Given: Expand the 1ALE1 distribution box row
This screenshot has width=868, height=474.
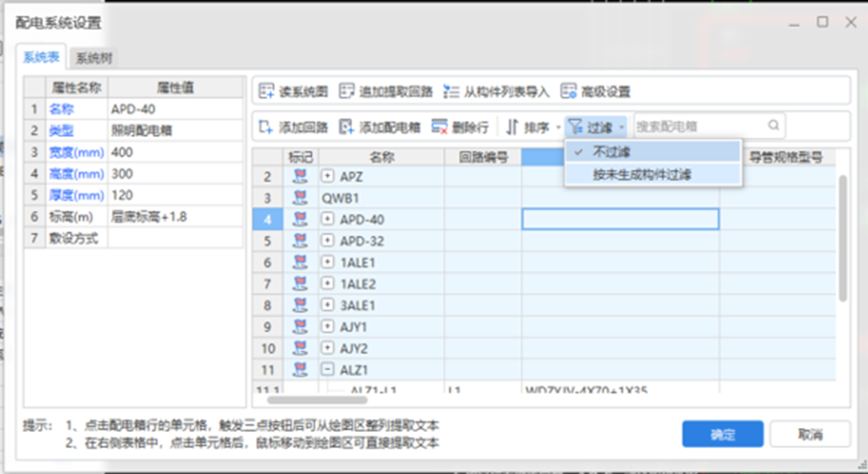Looking at the screenshot, I should tap(328, 262).
